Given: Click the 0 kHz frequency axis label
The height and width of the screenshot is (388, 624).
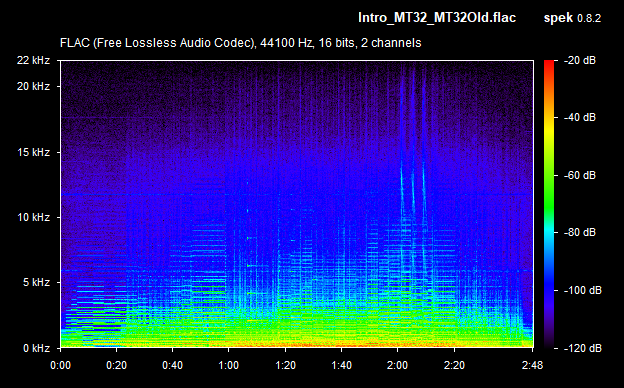Looking at the screenshot, I should pyautogui.click(x=36, y=348).
